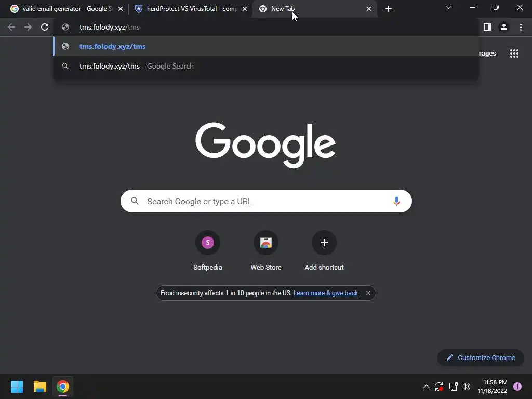Click the browser back arrow
This screenshot has height=399, width=532.
click(x=11, y=27)
